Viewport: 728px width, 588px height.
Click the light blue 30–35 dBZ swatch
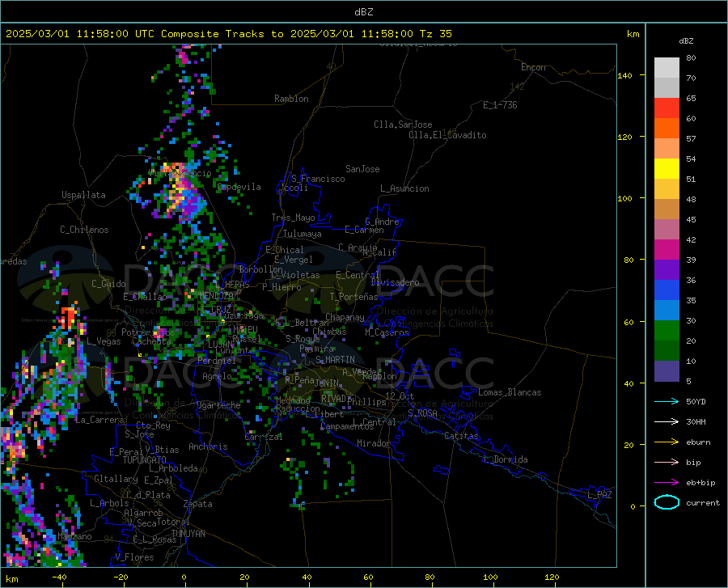click(667, 311)
